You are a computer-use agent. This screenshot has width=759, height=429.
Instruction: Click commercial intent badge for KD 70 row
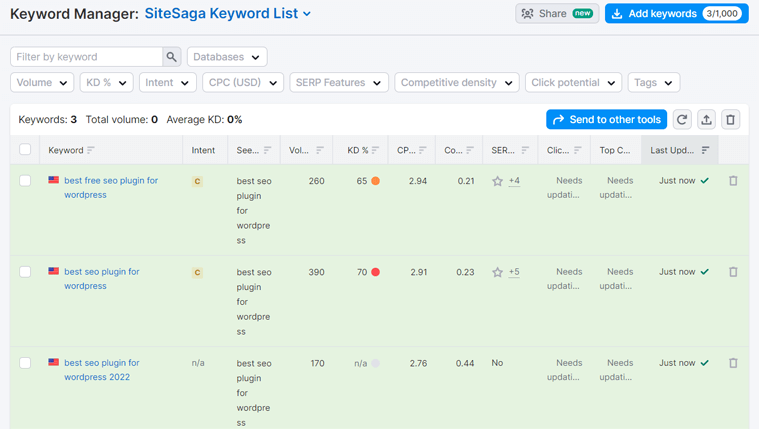pyautogui.click(x=197, y=273)
